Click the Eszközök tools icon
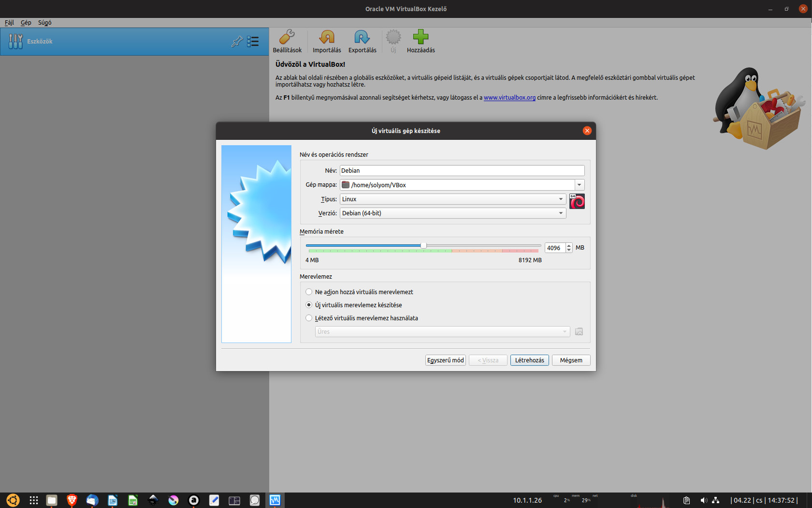The width and height of the screenshot is (812, 508). 15,41
